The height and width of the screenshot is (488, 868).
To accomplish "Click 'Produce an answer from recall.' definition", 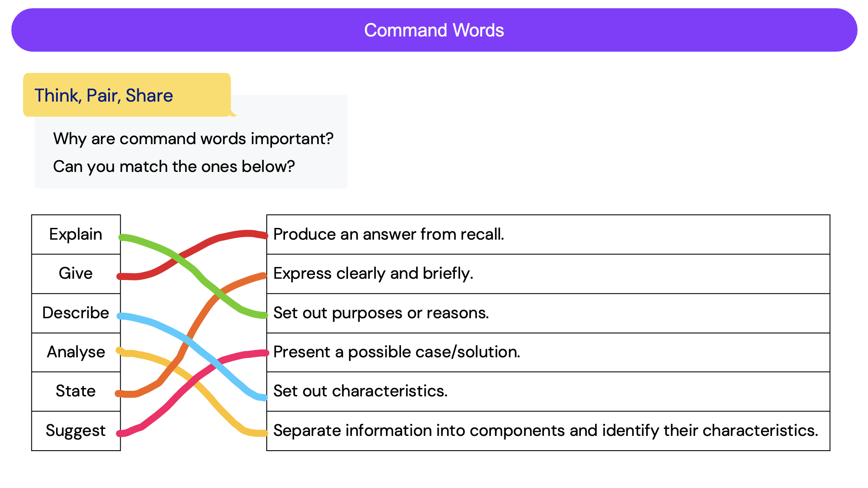I will pos(389,234).
